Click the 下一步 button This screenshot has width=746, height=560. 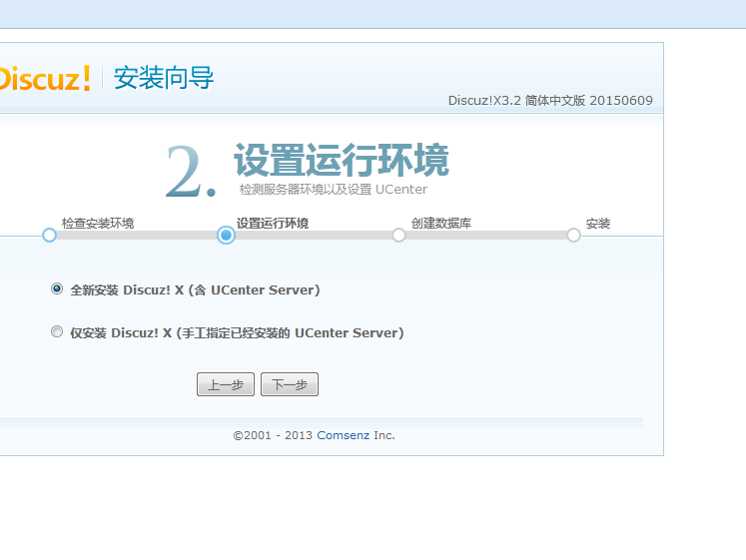[x=290, y=384]
